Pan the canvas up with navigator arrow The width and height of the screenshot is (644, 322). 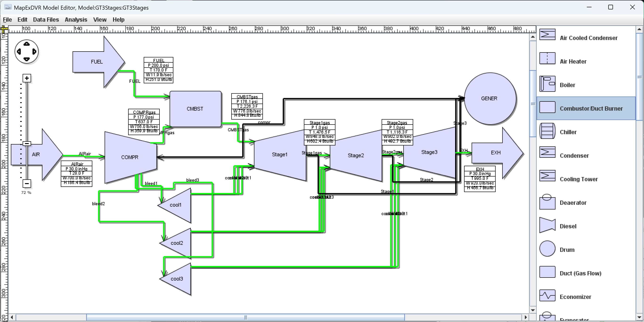pyautogui.click(x=27, y=44)
